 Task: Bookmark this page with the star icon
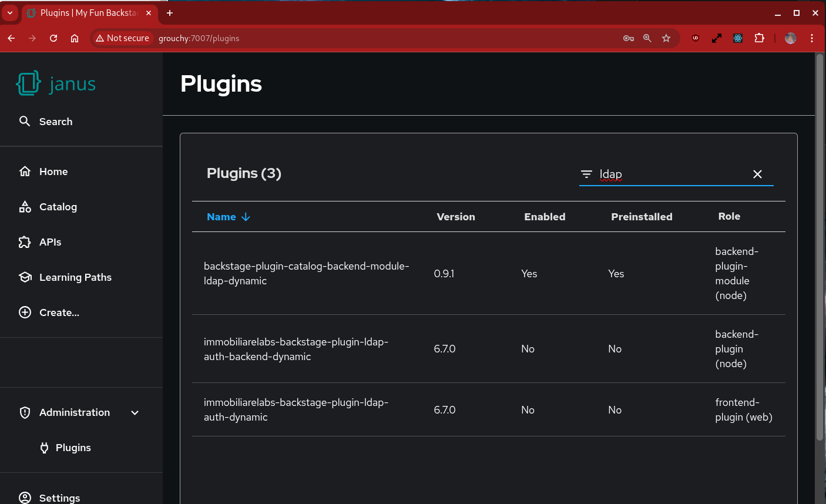coord(666,38)
